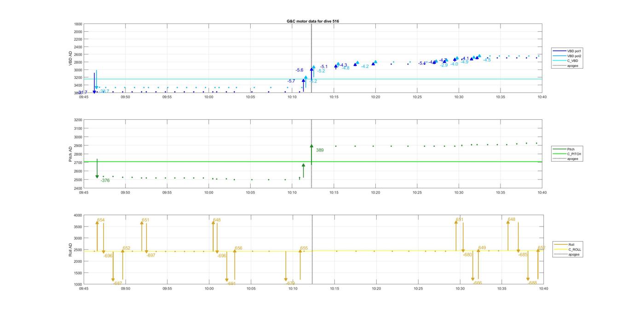Click the '654' roll data label
644x319 pixels.
click(101, 220)
